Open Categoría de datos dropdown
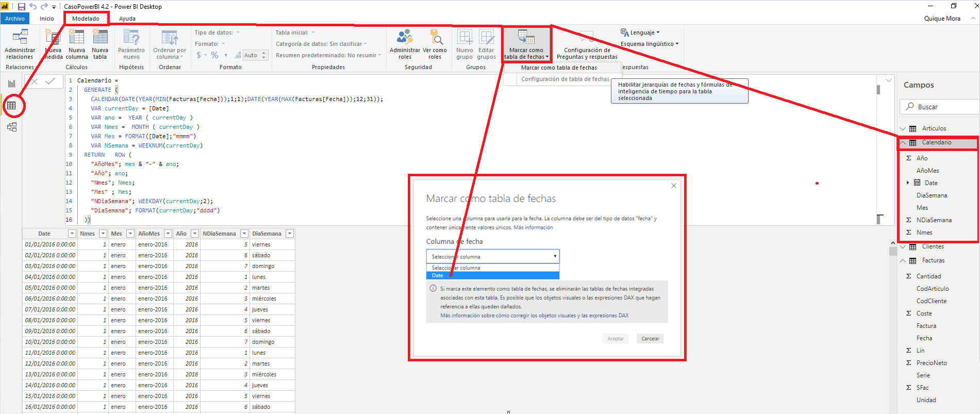 point(321,44)
